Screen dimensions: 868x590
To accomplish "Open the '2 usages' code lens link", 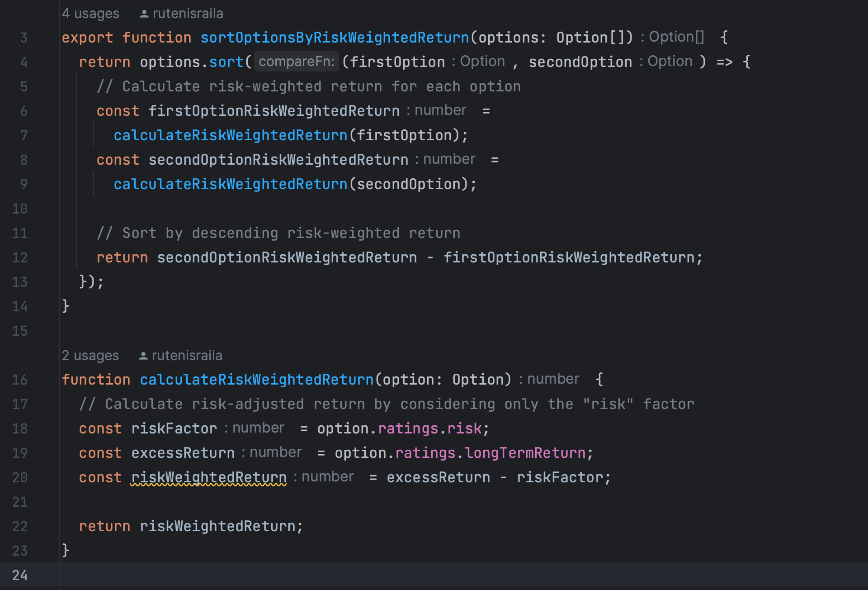I will (90, 356).
